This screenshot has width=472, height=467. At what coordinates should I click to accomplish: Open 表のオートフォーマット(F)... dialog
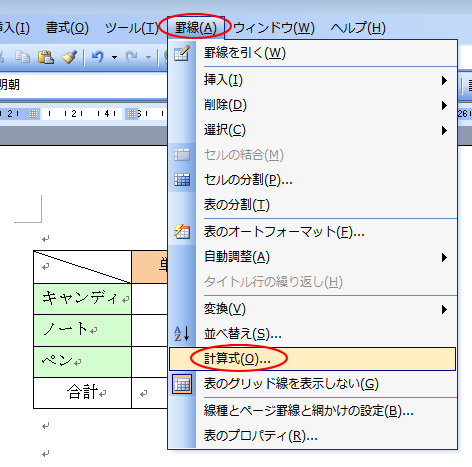point(313,232)
